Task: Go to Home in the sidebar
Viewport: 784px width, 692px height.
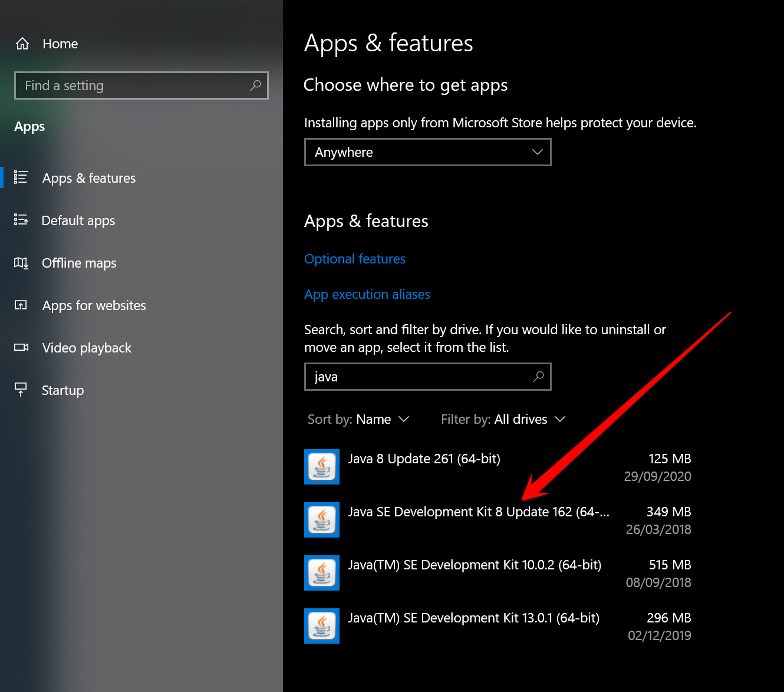Action: coord(60,44)
